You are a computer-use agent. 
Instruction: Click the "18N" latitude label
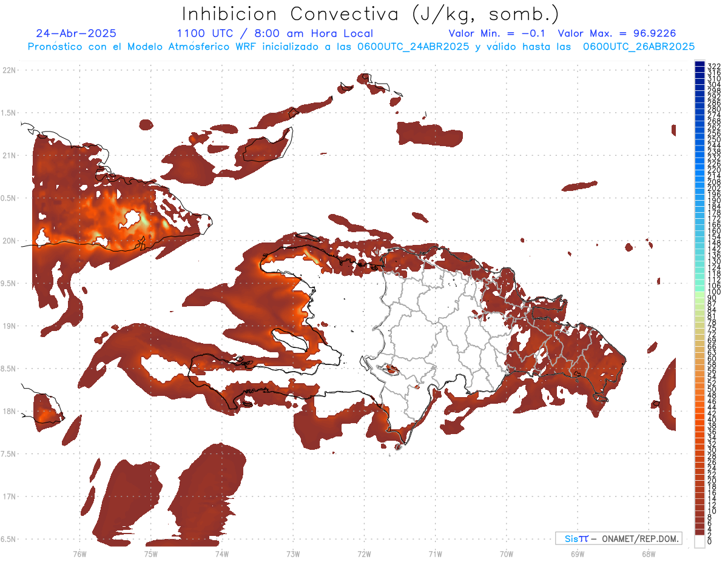coord(10,412)
